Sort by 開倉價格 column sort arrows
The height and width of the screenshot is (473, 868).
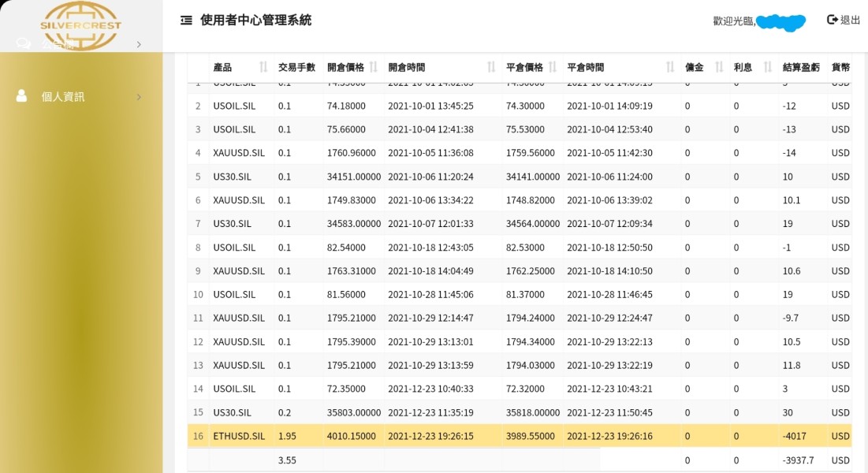[374, 67]
